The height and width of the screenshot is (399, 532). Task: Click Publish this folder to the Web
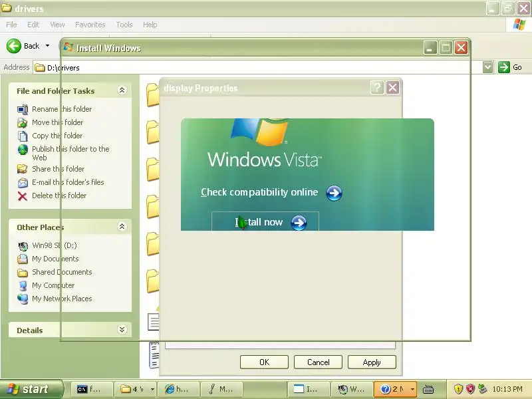pyautogui.click(x=70, y=153)
